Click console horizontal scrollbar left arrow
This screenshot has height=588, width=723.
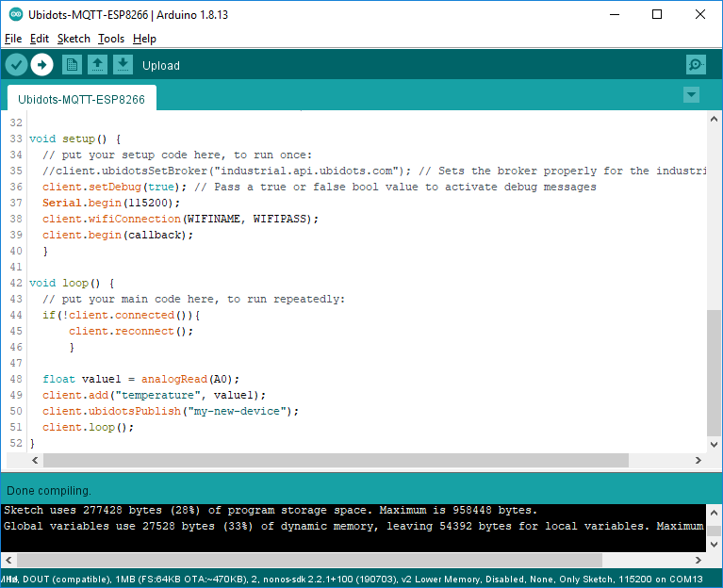pos(8,561)
